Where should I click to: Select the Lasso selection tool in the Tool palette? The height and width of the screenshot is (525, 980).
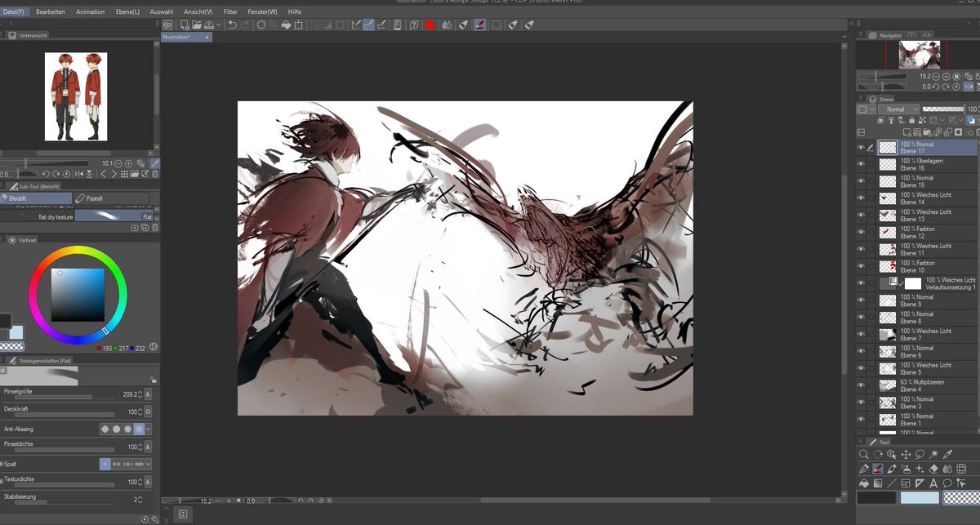(920, 454)
